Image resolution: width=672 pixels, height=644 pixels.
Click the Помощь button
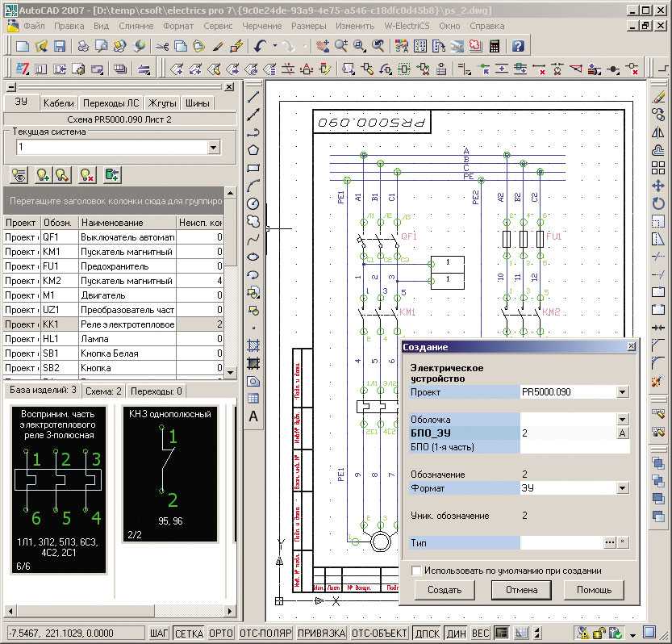point(594,590)
